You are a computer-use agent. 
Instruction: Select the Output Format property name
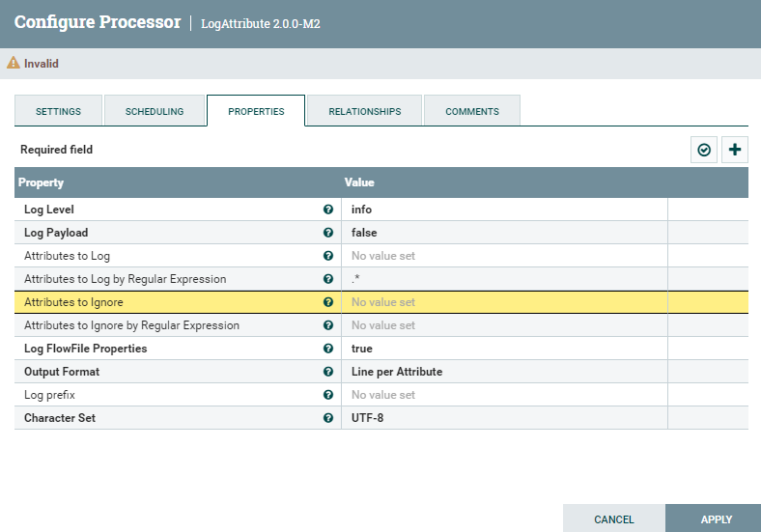tap(62, 372)
